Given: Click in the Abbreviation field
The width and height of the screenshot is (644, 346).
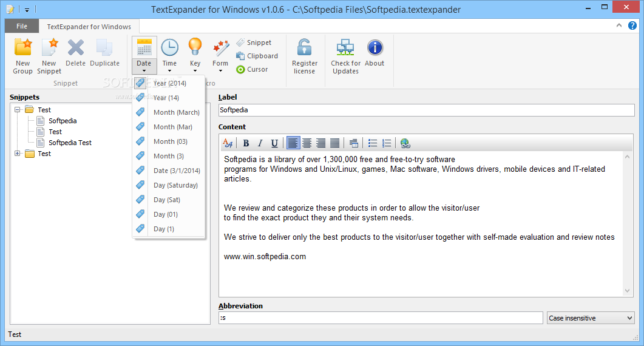Looking at the screenshot, I should click(x=381, y=317).
